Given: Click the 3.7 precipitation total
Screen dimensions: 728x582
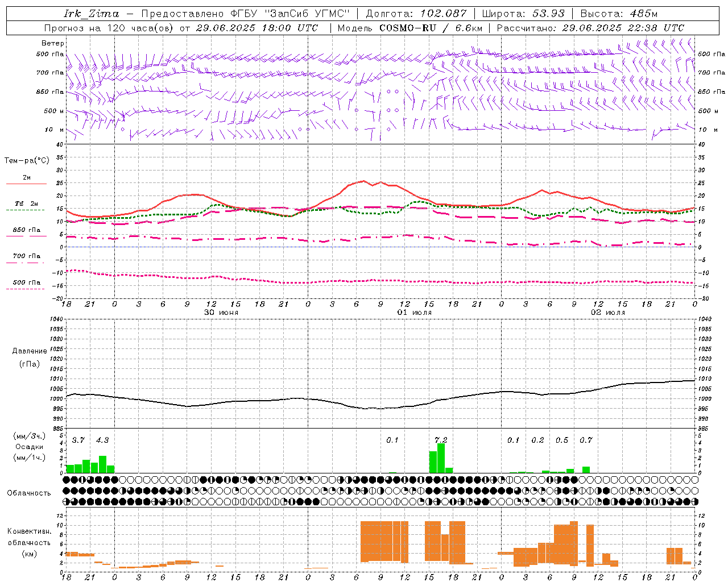Looking at the screenshot, I should pos(78,440).
